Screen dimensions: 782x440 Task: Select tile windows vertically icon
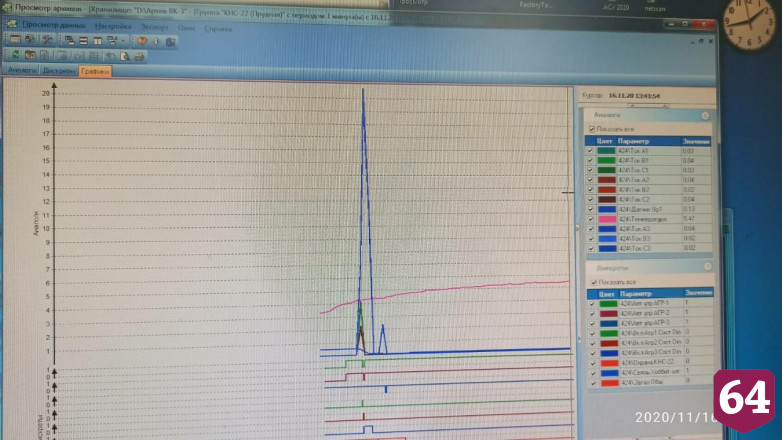[98, 41]
